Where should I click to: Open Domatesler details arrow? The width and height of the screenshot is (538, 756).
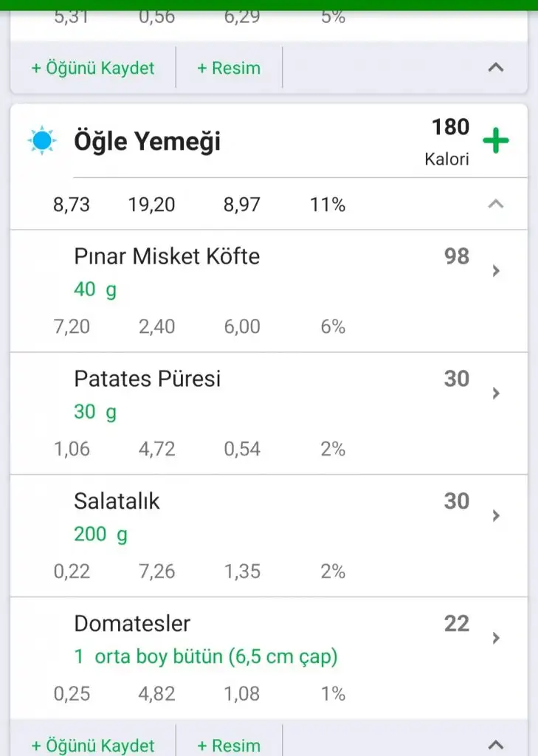pos(496,638)
